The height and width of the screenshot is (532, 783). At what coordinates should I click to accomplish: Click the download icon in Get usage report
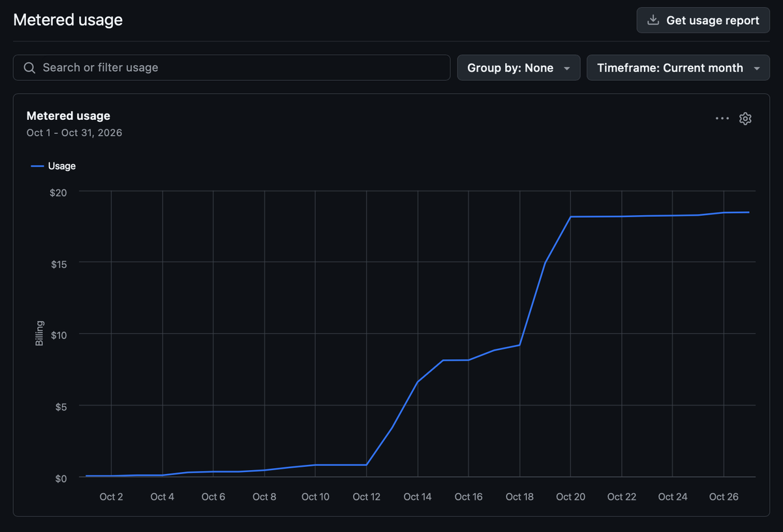[652, 20]
